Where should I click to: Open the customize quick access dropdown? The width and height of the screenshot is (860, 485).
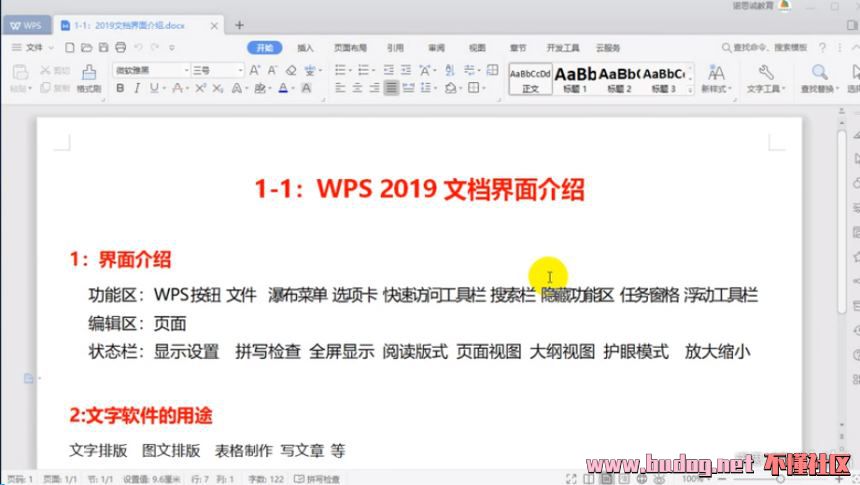click(x=172, y=48)
